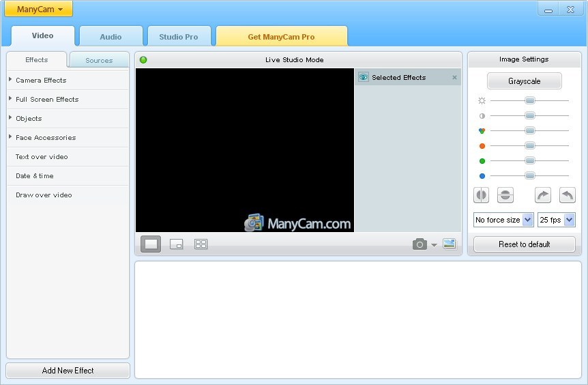Screen dimensions: 588x385
Task: Expand the Face Accessories arrow
Action: click(10, 137)
